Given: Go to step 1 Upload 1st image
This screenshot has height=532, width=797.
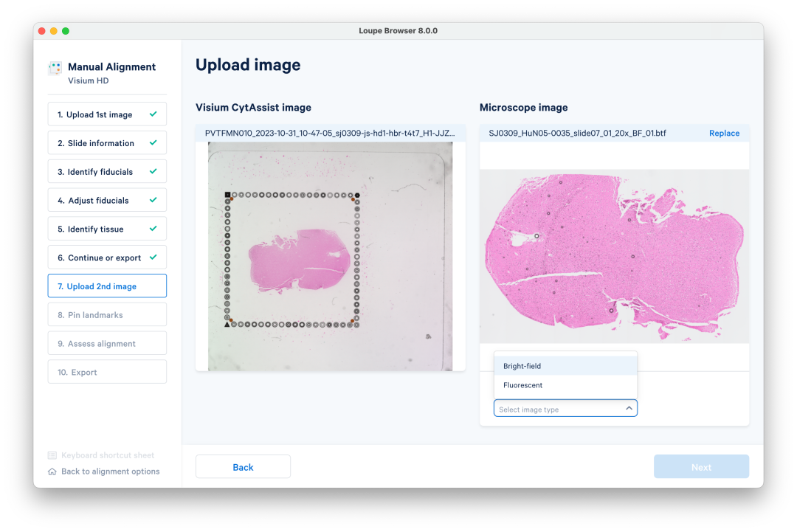Looking at the screenshot, I should (107, 114).
